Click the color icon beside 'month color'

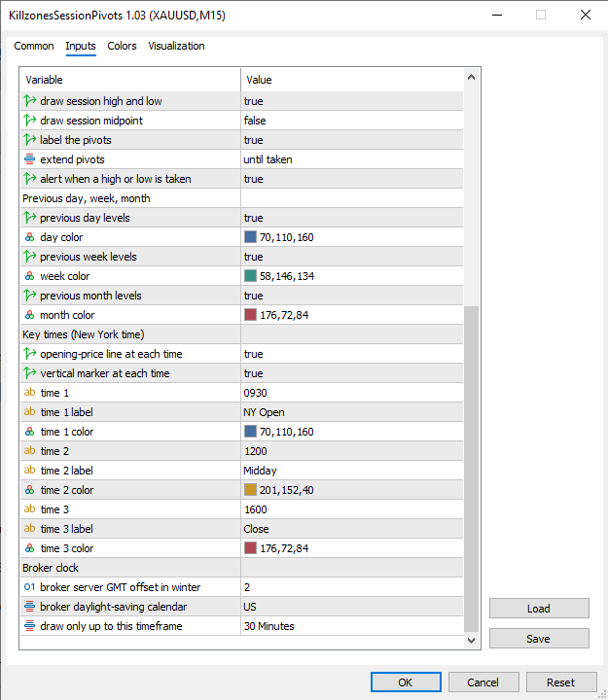(x=29, y=315)
